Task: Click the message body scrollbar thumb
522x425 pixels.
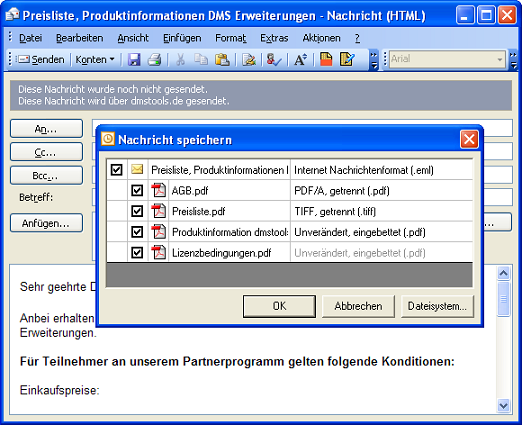Action: [x=503, y=299]
